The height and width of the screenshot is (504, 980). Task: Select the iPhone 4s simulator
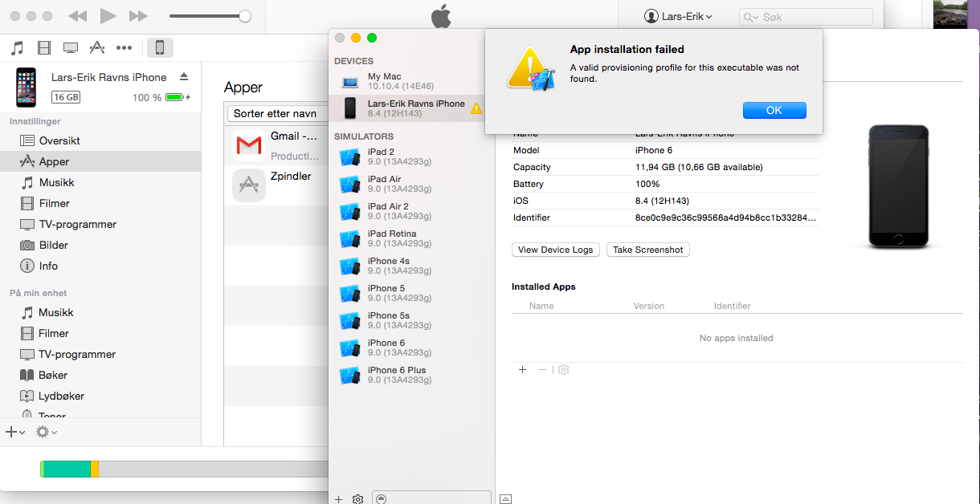click(412, 266)
